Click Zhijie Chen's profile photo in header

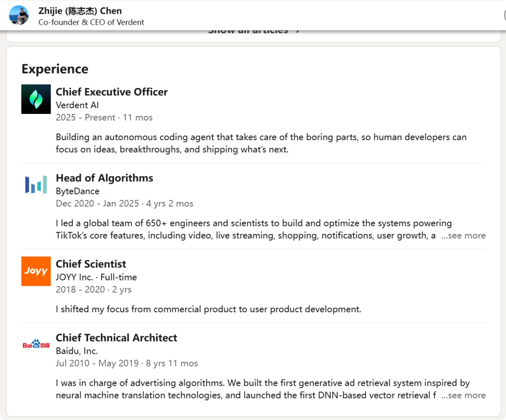click(x=19, y=15)
